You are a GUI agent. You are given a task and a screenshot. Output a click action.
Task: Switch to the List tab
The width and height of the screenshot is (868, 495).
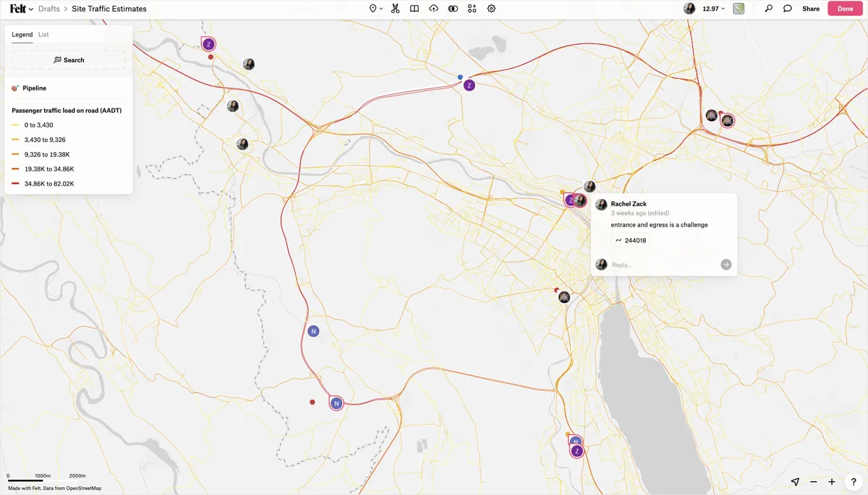coord(43,34)
